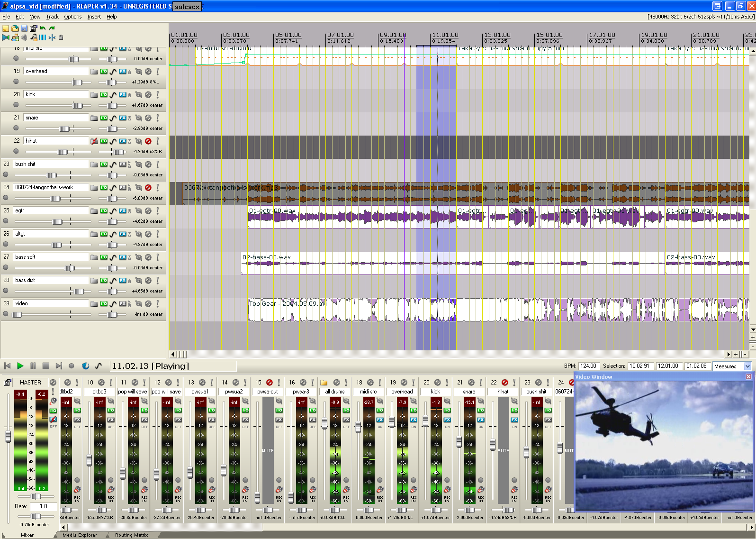Screen dimensions: 756x539
Task: Solo the kick track via exclamation button
Action: coord(158,95)
